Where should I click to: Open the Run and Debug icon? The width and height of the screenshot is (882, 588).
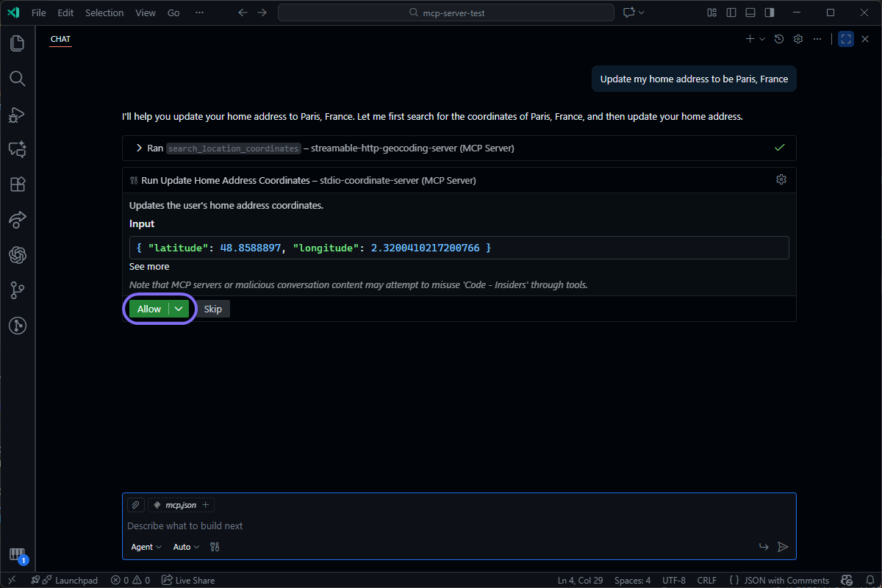click(18, 114)
